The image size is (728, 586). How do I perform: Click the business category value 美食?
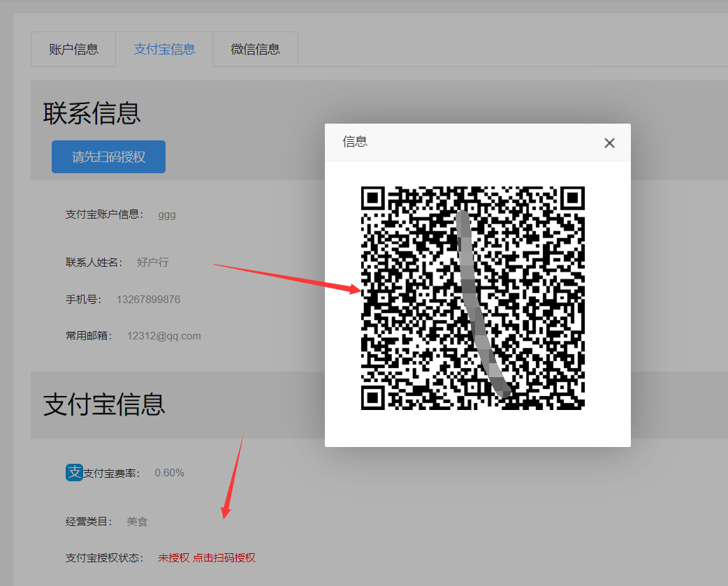pyautogui.click(x=137, y=522)
